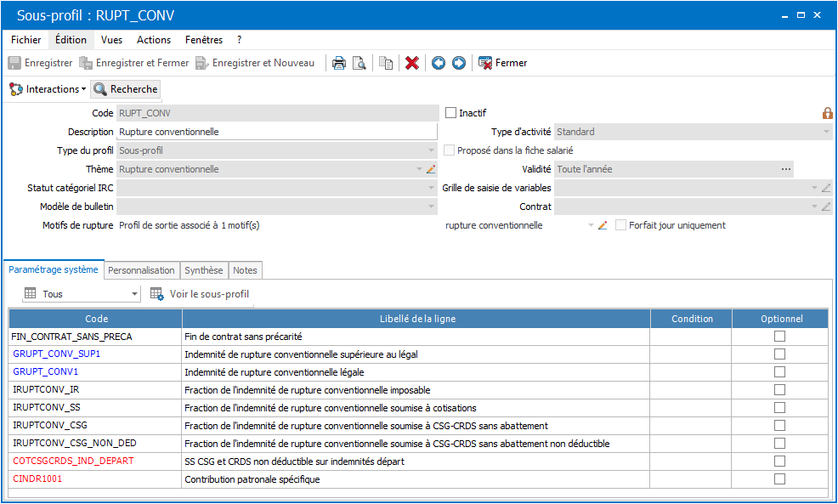Check Optionnel for GRUPT_CONV_SUP1 row
The image size is (838, 504).
coord(779,354)
